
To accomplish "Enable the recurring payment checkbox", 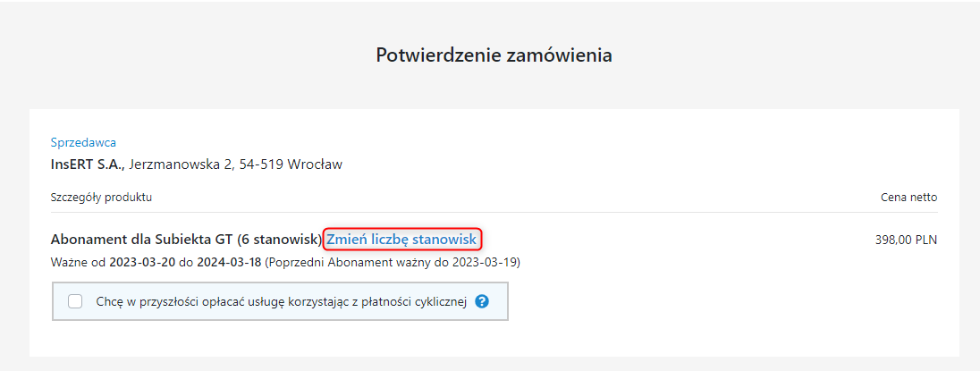I will click(75, 301).
